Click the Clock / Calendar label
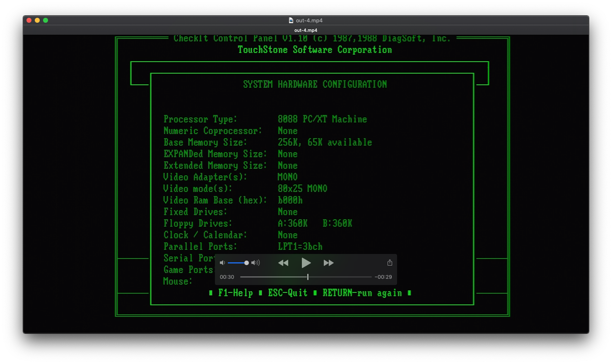Viewport: 612px width, 364px height. click(205, 235)
